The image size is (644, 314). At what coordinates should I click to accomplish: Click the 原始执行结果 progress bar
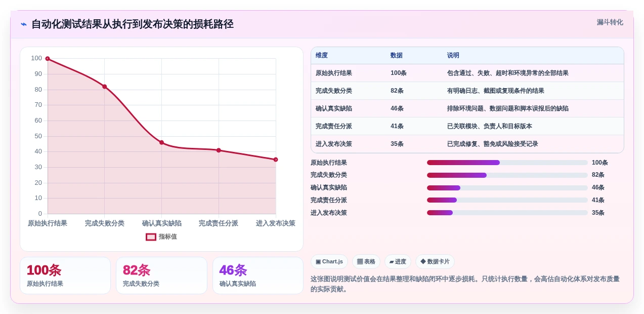[x=507, y=163]
